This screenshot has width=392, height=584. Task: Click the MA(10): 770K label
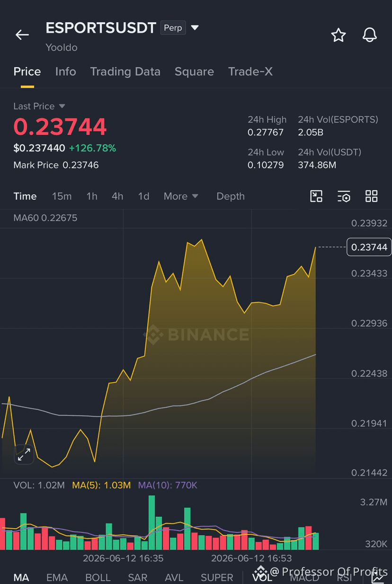click(168, 485)
